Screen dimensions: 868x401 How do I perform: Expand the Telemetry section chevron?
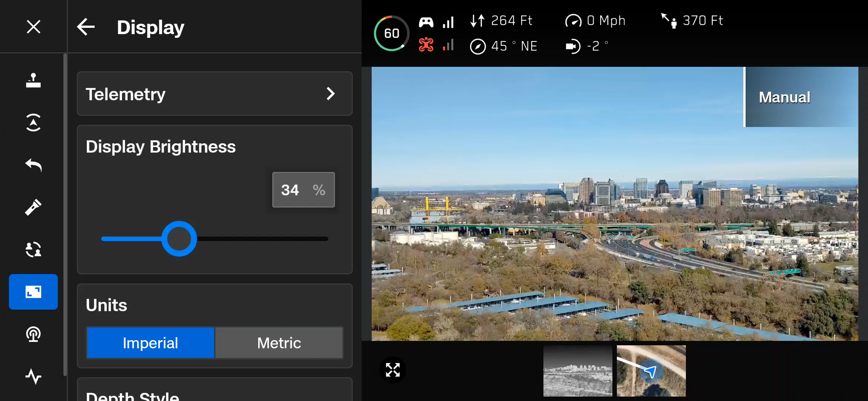click(x=331, y=93)
